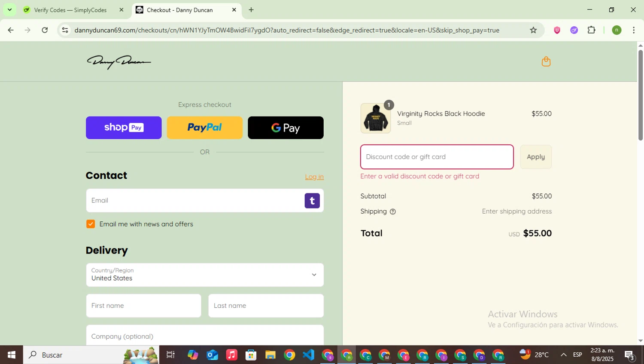The width and height of the screenshot is (644, 364).
Task: Click the error text Enter a valid discount code
Action: coord(420,176)
